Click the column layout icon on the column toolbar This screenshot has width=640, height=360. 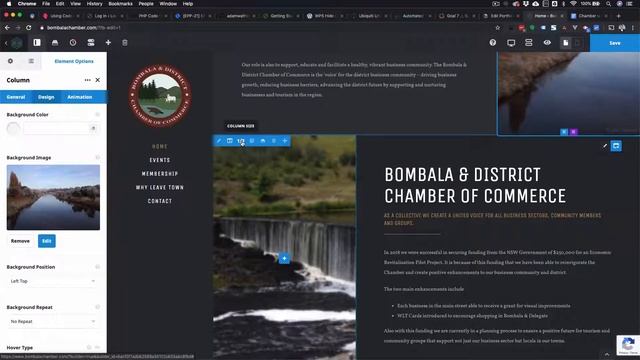pos(230,140)
